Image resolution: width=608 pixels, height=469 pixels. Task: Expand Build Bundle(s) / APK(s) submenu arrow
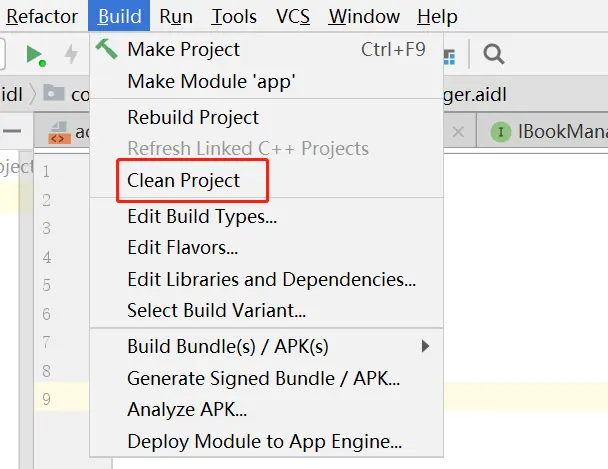(425, 346)
